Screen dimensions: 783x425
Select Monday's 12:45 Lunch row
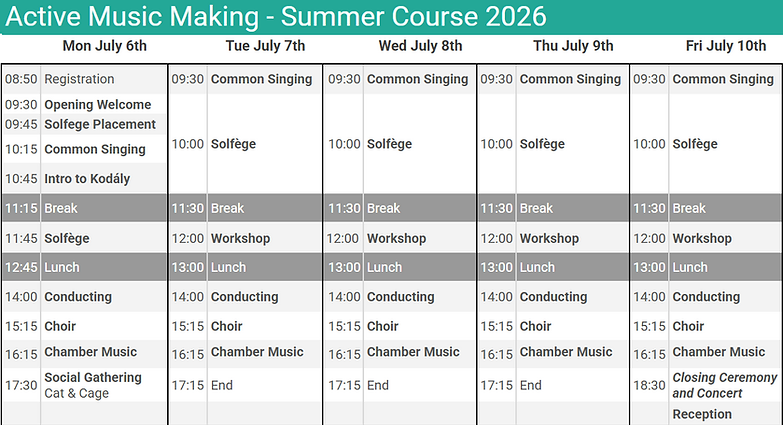[84, 267]
